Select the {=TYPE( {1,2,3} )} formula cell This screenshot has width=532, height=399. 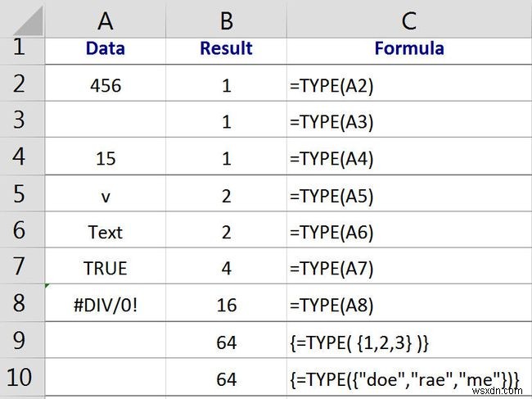tap(408, 342)
